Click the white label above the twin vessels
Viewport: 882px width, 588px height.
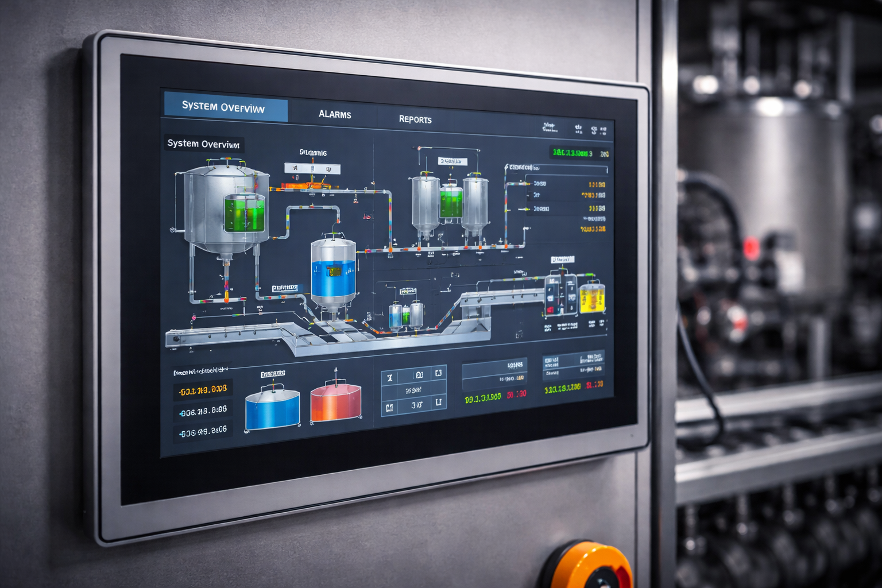tap(452, 161)
